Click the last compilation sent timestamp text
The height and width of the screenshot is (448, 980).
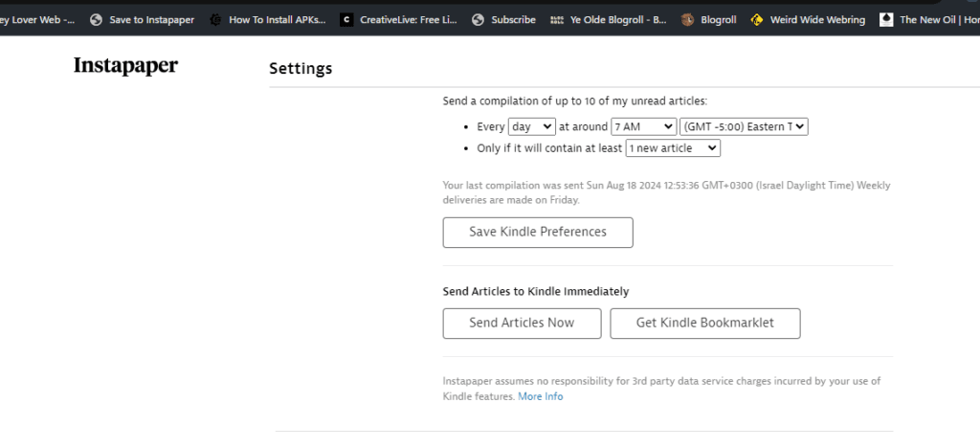click(666, 193)
